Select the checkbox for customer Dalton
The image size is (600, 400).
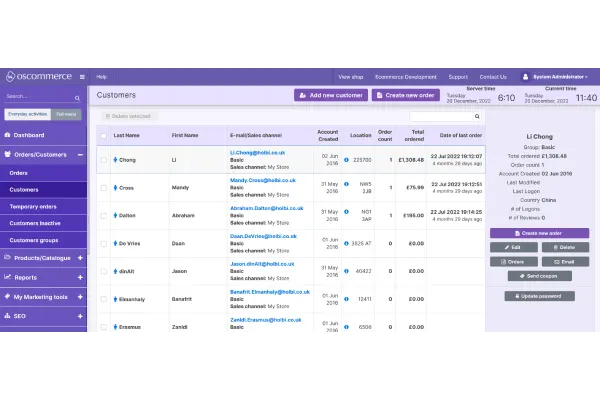point(103,215)
